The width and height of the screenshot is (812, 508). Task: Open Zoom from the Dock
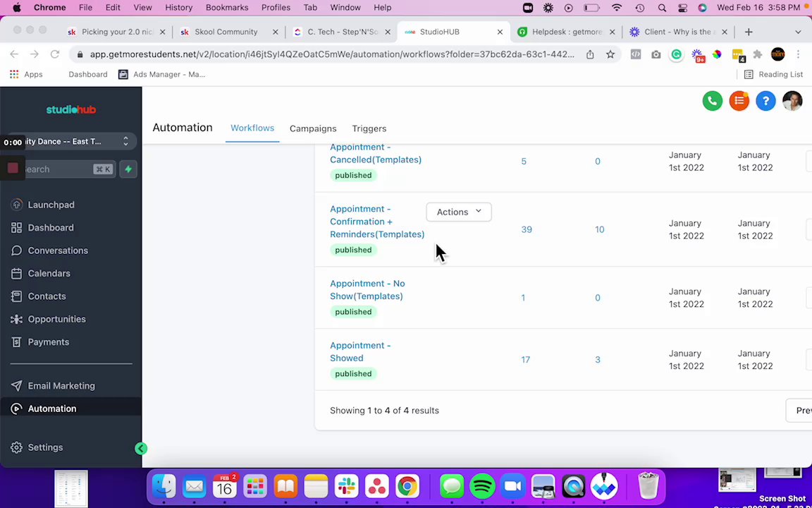(x=512, y=487)
